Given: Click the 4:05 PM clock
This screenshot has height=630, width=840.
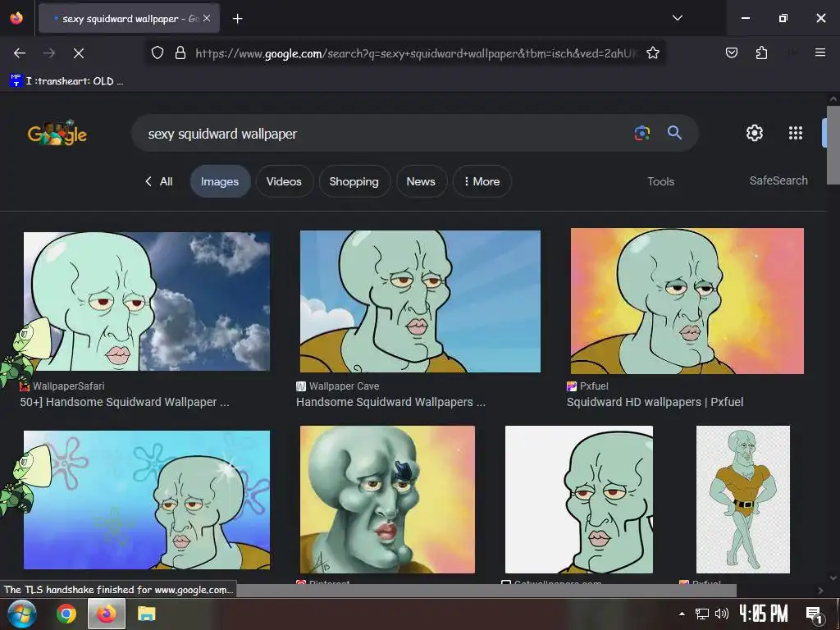Looking at the screenshot, I should [764, 614].
